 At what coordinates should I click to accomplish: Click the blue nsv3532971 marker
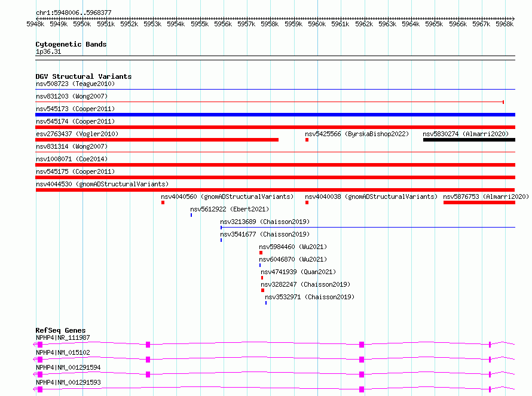point(266,303)
